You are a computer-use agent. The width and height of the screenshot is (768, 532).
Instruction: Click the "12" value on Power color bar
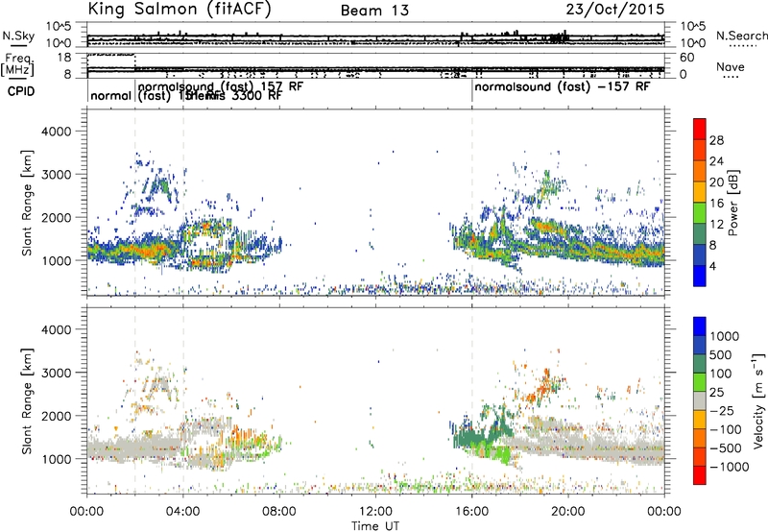point(716,225)
